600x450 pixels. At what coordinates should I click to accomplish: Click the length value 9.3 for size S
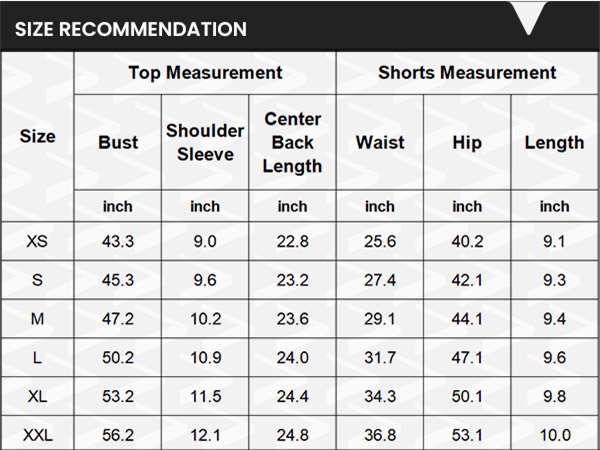(554, 280)
